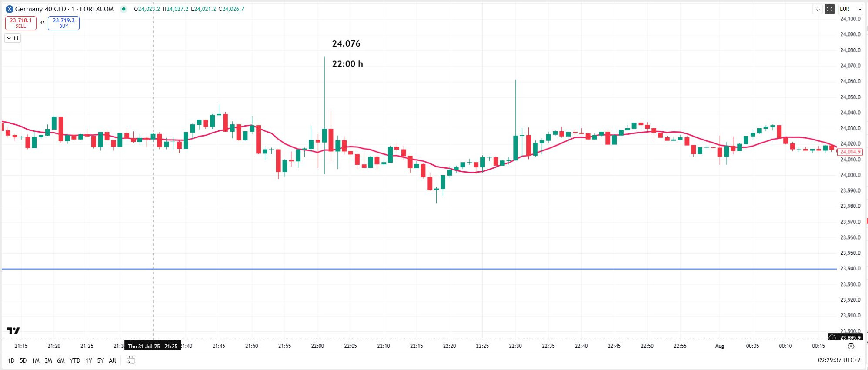
Task: Click the 24.076 text annotation
Action: 346,43
